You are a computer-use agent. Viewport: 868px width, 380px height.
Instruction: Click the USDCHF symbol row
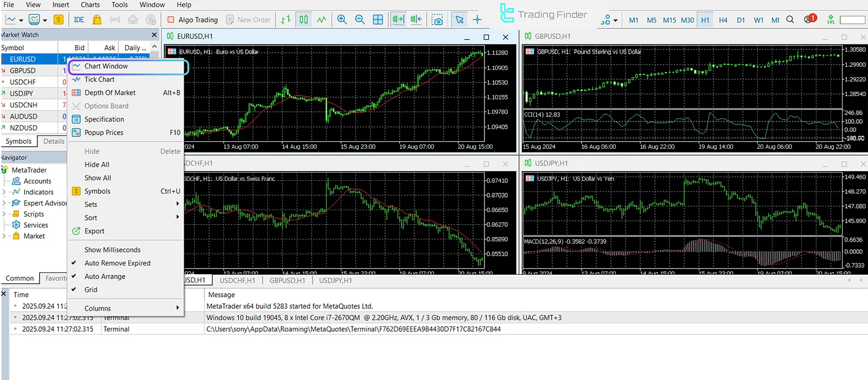tap(23, 82)
